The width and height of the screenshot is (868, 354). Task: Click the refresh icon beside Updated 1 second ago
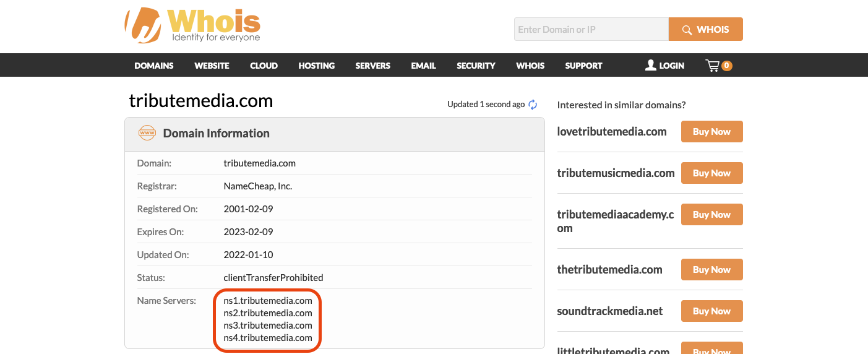pyautogui.click(x=533, y=105)
